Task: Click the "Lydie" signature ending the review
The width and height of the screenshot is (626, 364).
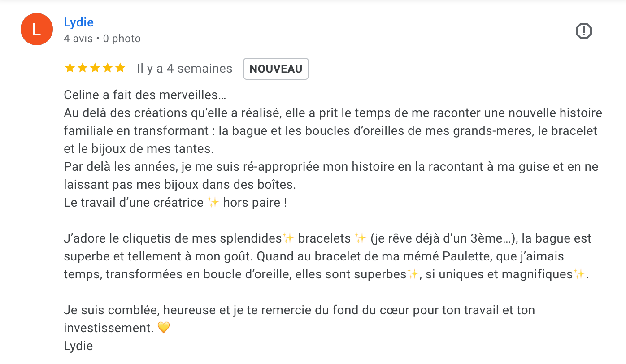Action: pyautogui.click(x=78, y=346)
